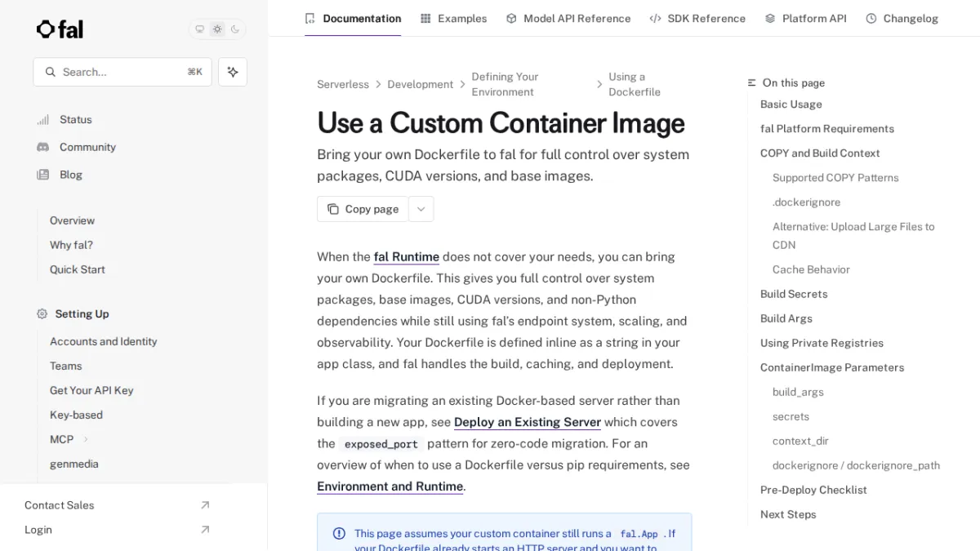Open Get Your API Key page

[91, 390]
